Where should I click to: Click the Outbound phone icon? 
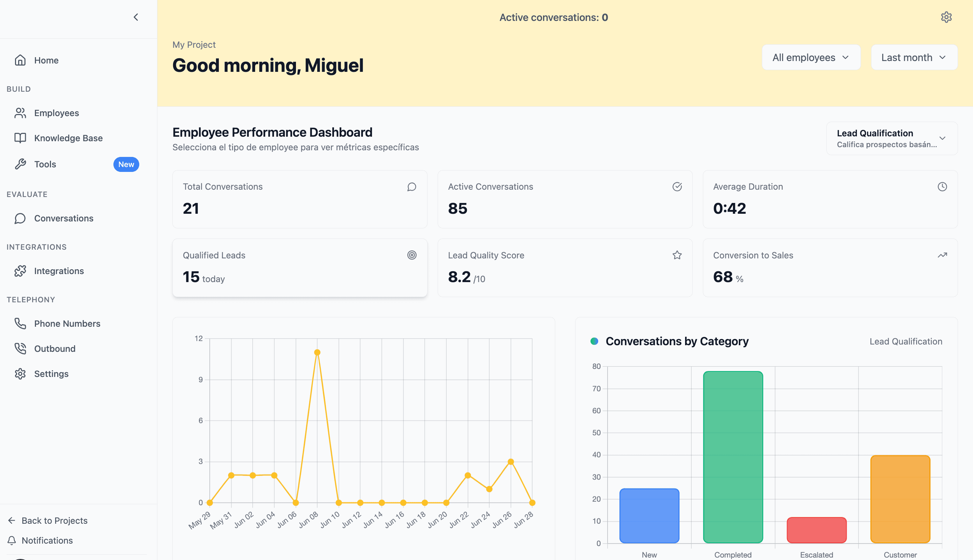[20, 349]
